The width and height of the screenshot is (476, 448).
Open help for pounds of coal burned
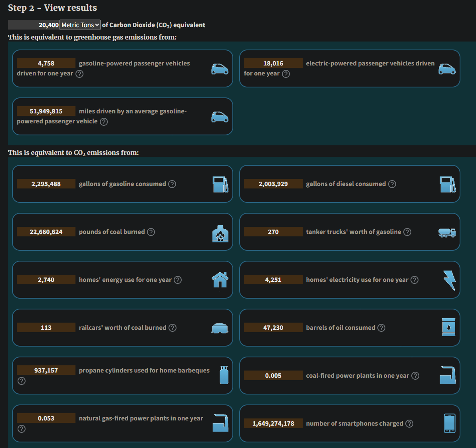(151, 232)
